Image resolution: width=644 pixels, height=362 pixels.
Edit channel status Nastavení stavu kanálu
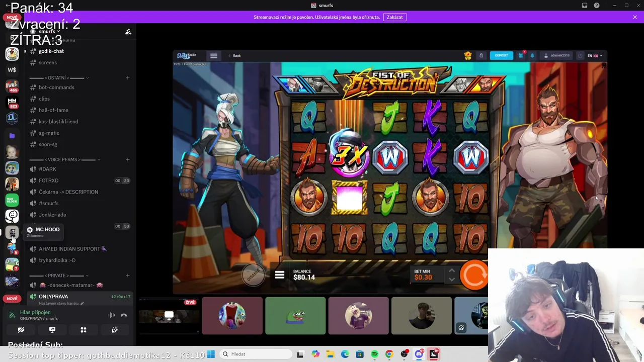pos(61,304)
